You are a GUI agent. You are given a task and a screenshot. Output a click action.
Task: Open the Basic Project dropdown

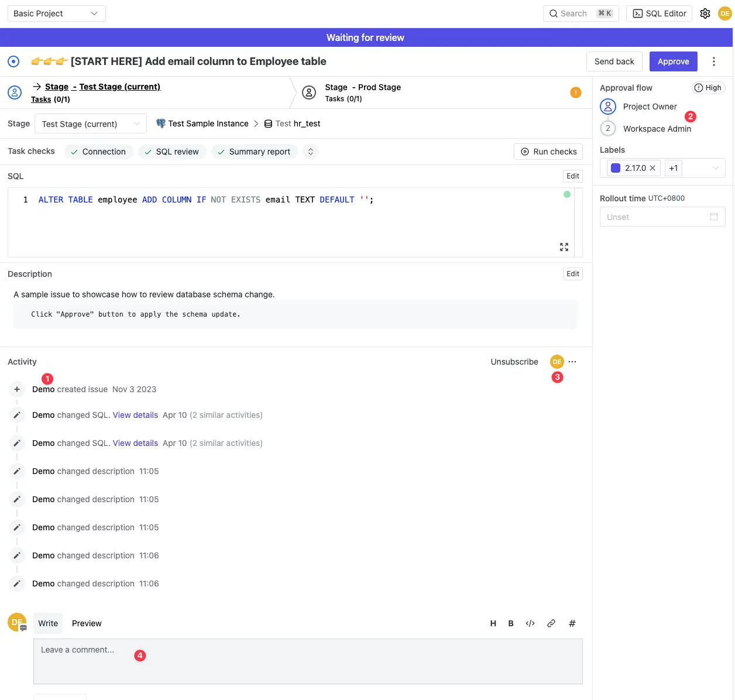click(x=56, y=13)
